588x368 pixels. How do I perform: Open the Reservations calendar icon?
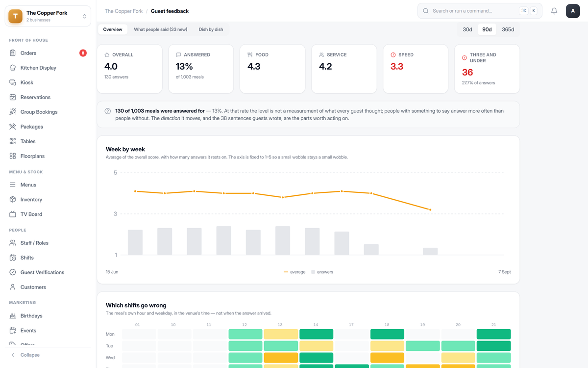[13, 97]
